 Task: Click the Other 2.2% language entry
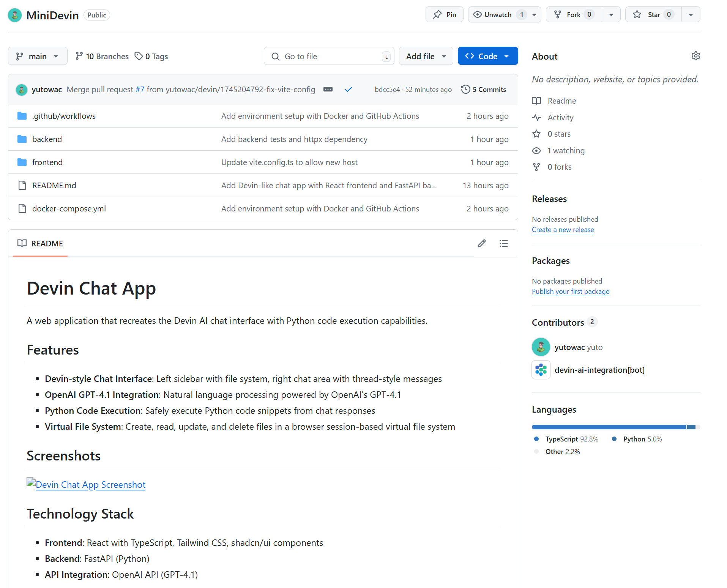[557, 452]
